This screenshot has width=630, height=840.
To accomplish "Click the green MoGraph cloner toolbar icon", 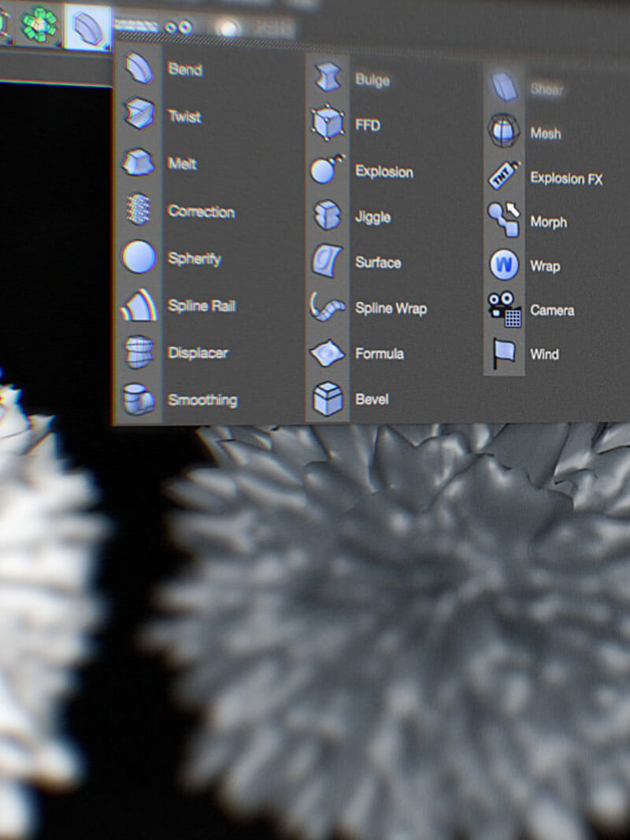I will point(39,24).
